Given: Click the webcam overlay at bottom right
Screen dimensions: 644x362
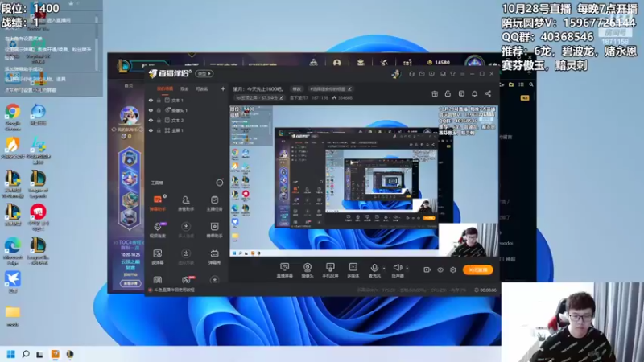Looking at the screenshot, I should tap(572, 323).
